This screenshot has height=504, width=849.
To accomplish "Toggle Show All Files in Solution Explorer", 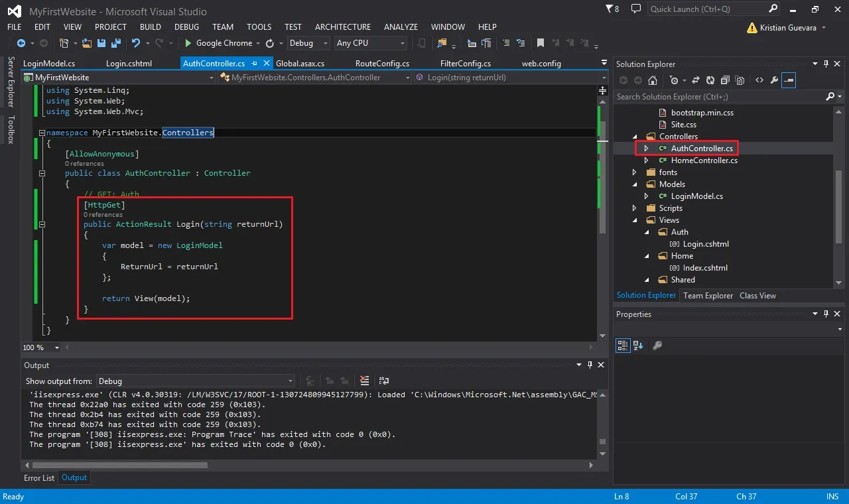I will [740, 80].
